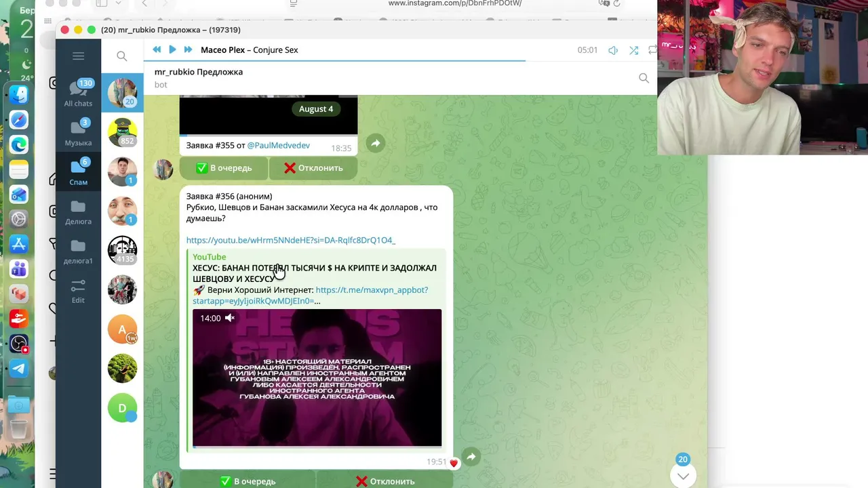The image size is (868, 488).
Task: Skip to previous track in audio player
Action: click(157, 49)
